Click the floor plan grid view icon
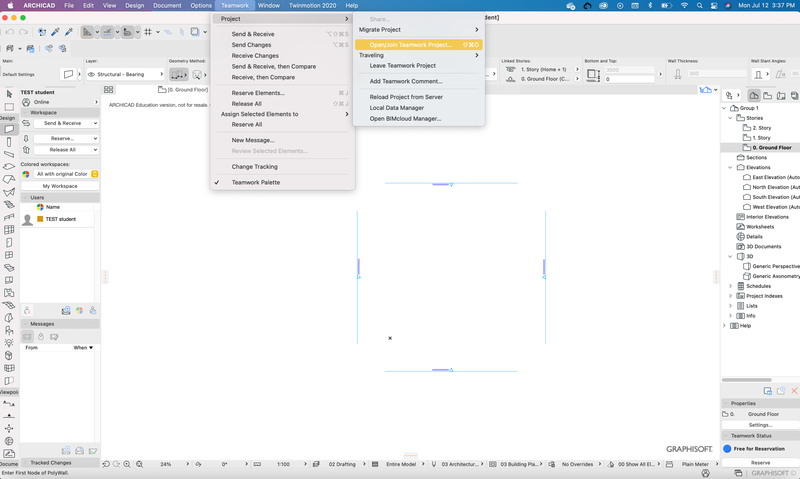Image resolution: width=800 pixels, height=479 pixels. (109, 89)
